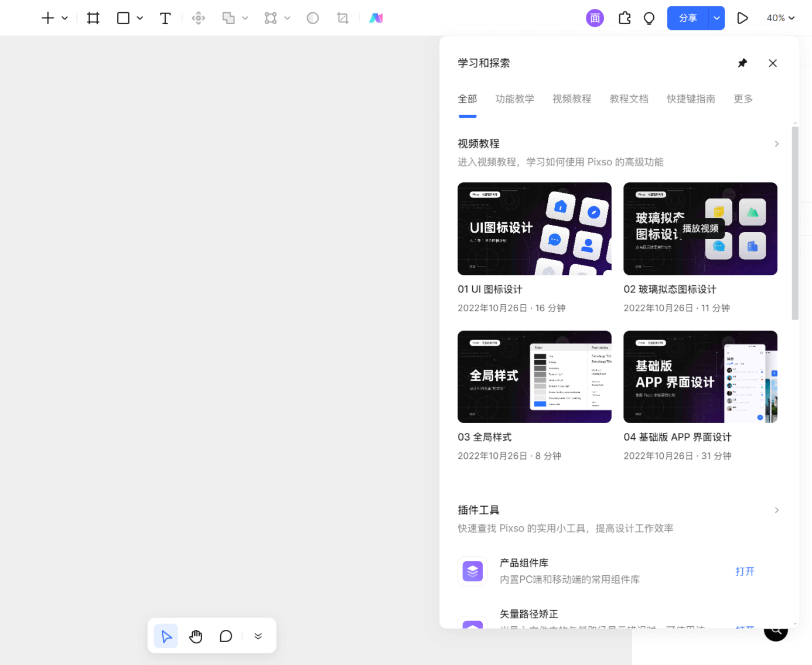Open the 更多 tab

(x=743, y=99)
